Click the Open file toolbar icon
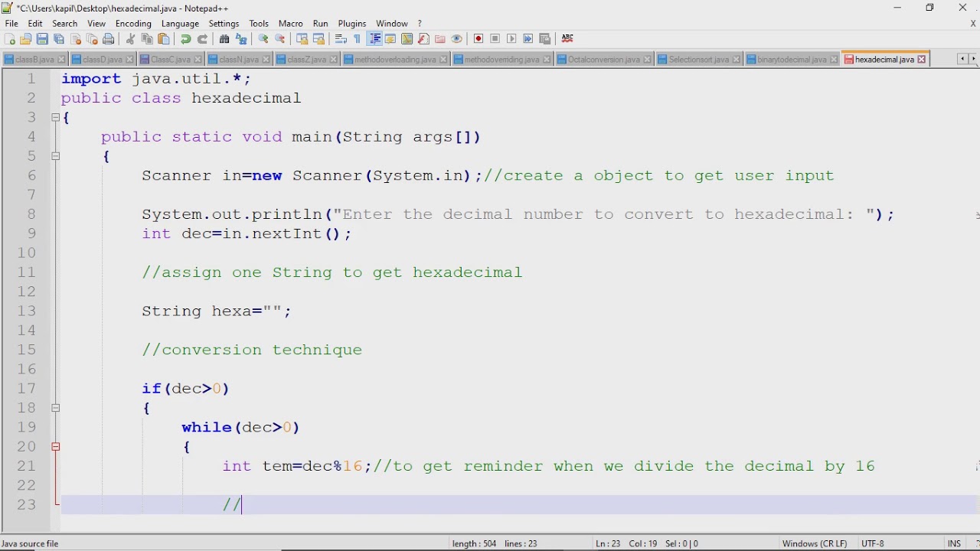The width and height of the screenshot is (980, 551). (x=26, y=39)
